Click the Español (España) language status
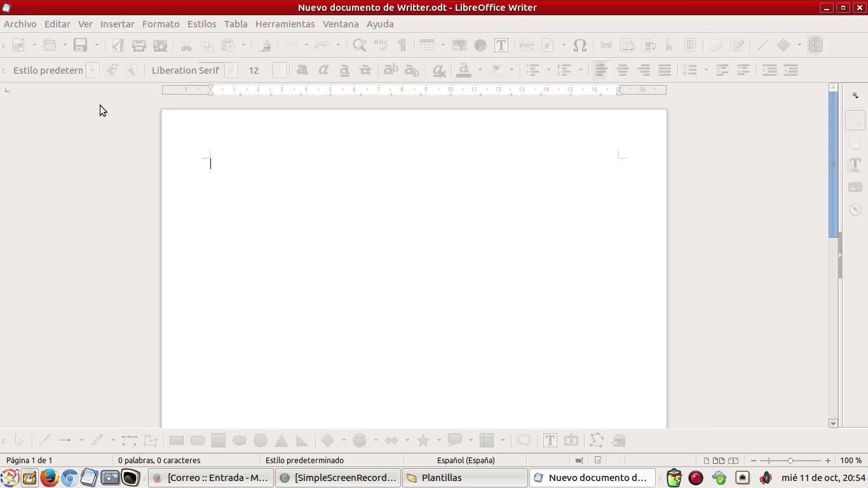Image resolution: width=868 pixels, height=488 pixels. coord(466,460)
